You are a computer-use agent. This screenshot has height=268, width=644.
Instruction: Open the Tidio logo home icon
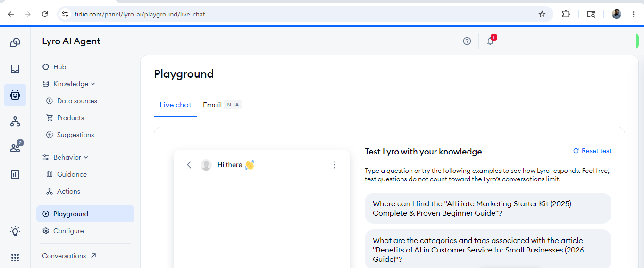pos(15,43)
